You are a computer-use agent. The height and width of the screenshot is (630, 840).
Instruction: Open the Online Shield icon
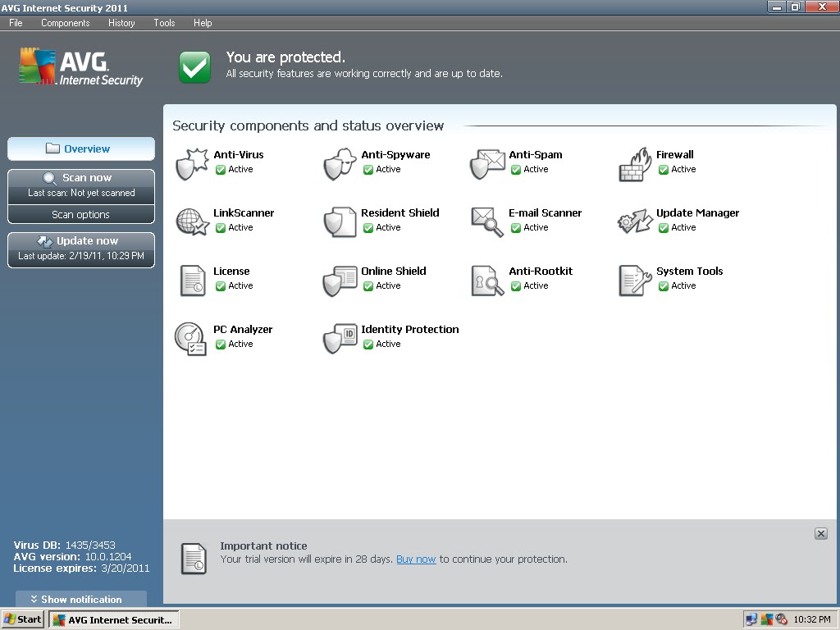[x=340, y=281]
